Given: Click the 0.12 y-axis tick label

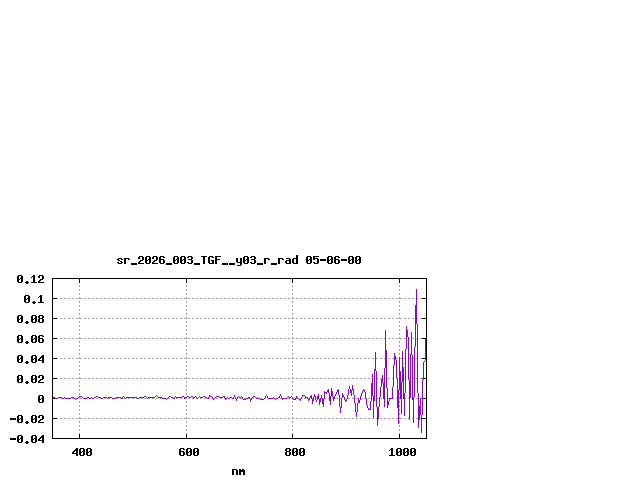Looking at the screenshot, I should pos(30,279).
